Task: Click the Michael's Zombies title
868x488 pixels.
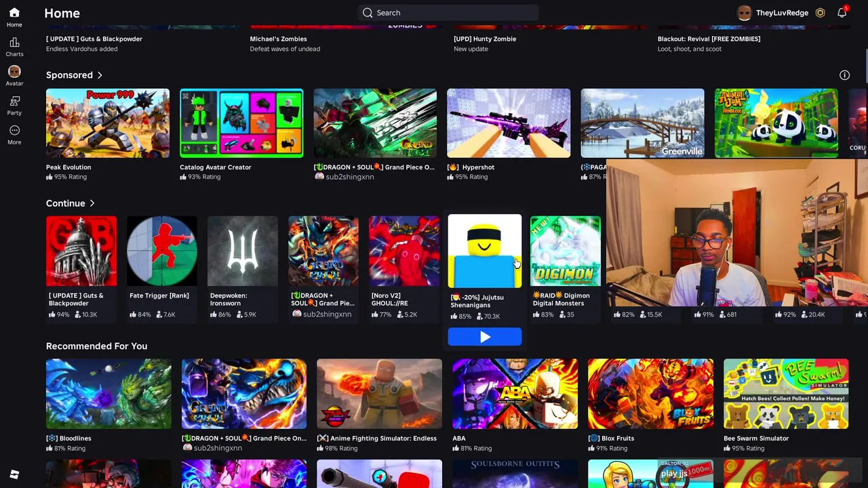Action: click(x=278, y=39)
